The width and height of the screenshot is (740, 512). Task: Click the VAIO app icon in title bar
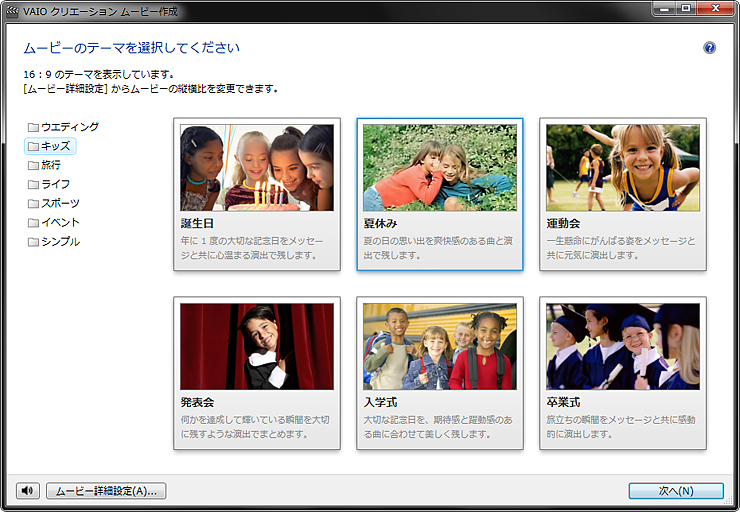click(x=13, y=8)
